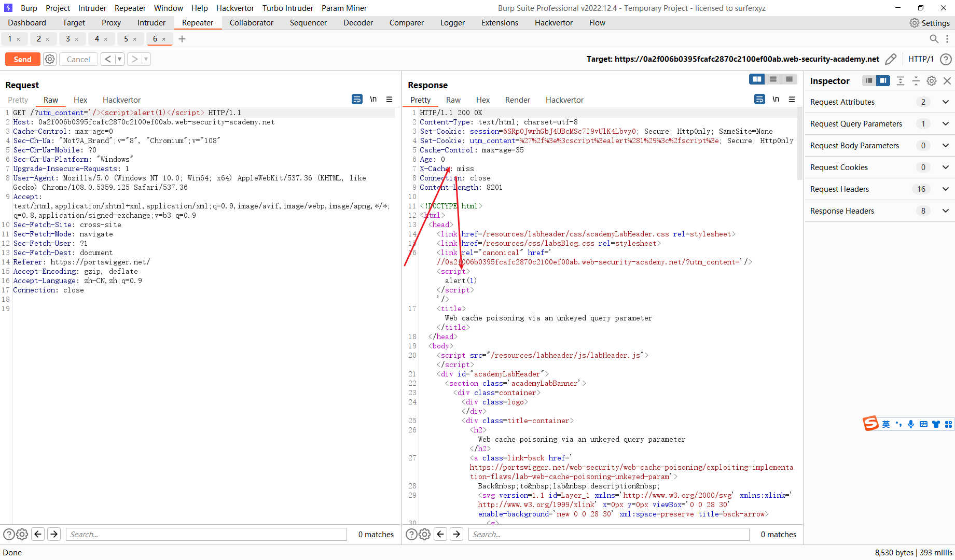Image resolution: width=955 pixels, height=560 pixels.
Task: Open the global Settings gear
Action: click(915, 23)
